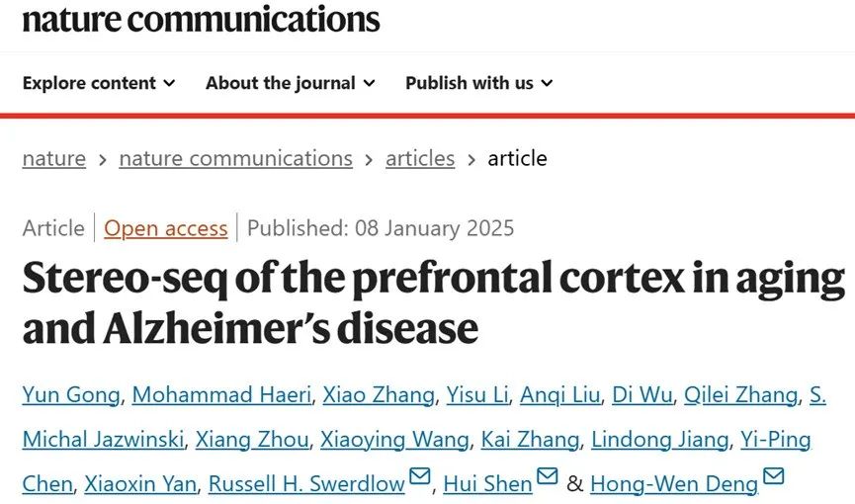Image resolution: width=855 pixels, height=504 pixels.
Task: Open Hong-Wen Deng author link
Action: pyautogui.click(x=674, y=483)
